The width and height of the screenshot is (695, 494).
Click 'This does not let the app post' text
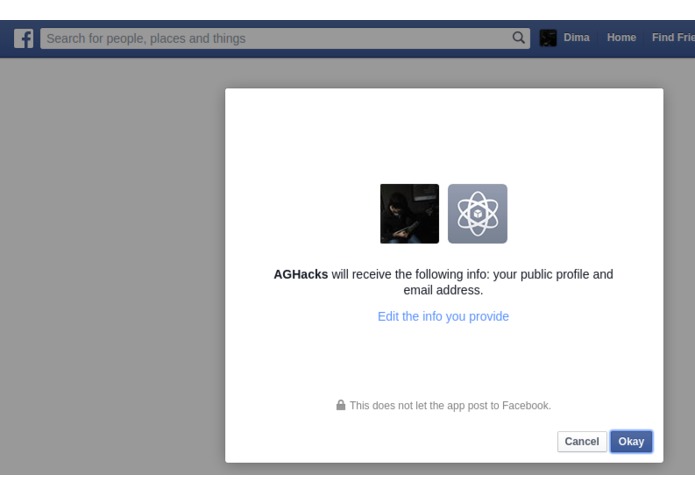point(450,405)
